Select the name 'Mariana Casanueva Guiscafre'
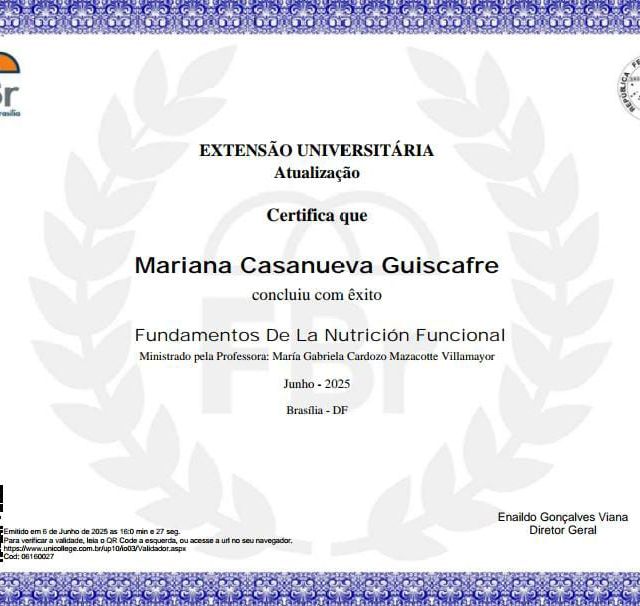 317,265
